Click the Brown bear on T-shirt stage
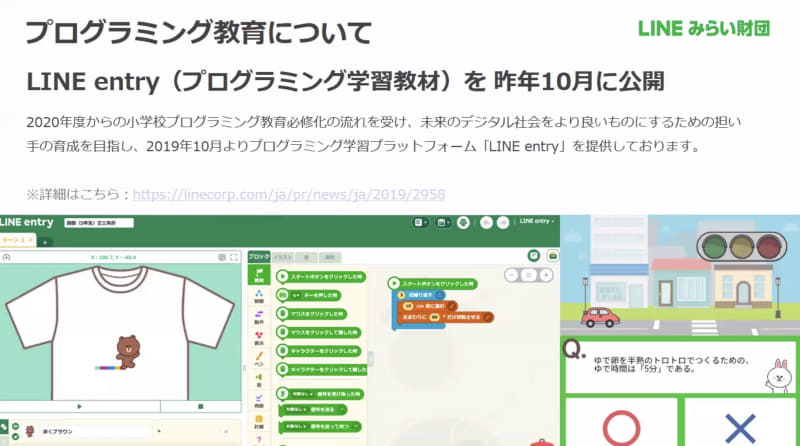Image resolution: width=800 pixels, height=446 pixels. [x=127, y=351]
